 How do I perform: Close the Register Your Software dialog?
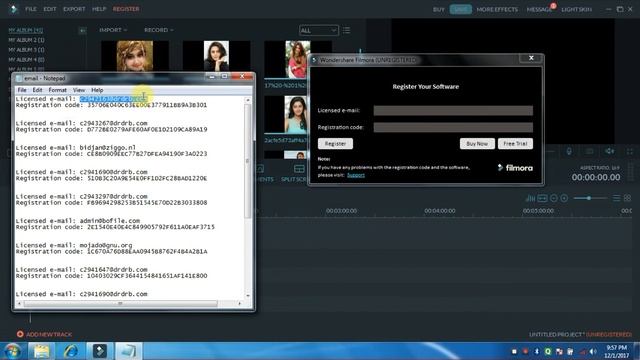click(531, 58)
